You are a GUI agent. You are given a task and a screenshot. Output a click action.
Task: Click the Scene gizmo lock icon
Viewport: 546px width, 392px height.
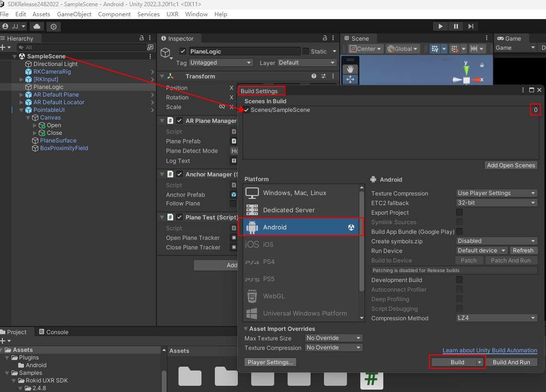click(482, 65)
